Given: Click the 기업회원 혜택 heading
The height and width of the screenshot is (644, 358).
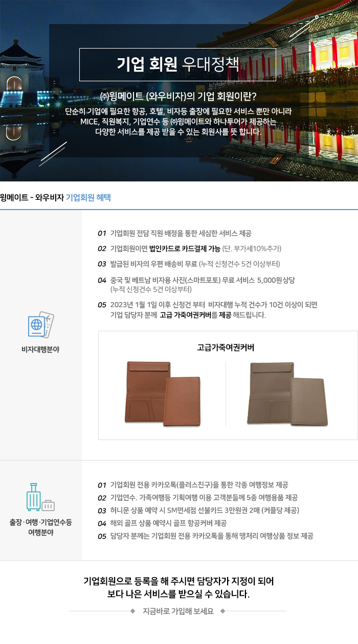Looking at the screenshot, I should [x=88, y=197].
